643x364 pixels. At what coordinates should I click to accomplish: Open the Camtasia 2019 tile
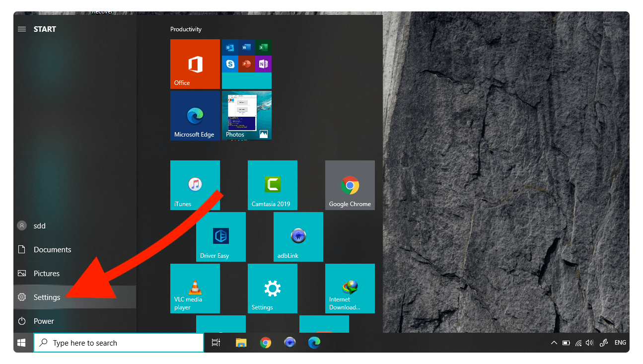tap(273, 185)
